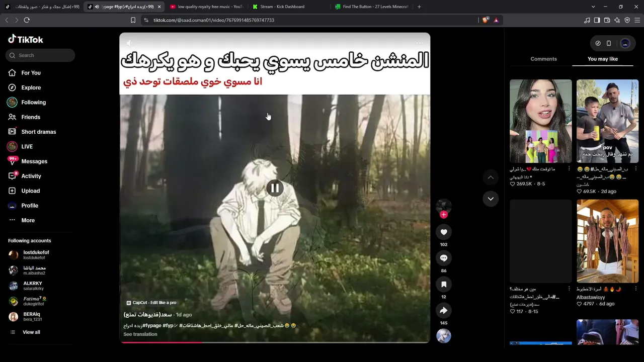Viewport: 644px width, 362px height.
Task: Open the Activity notifications icon
Action: (12, 176)
